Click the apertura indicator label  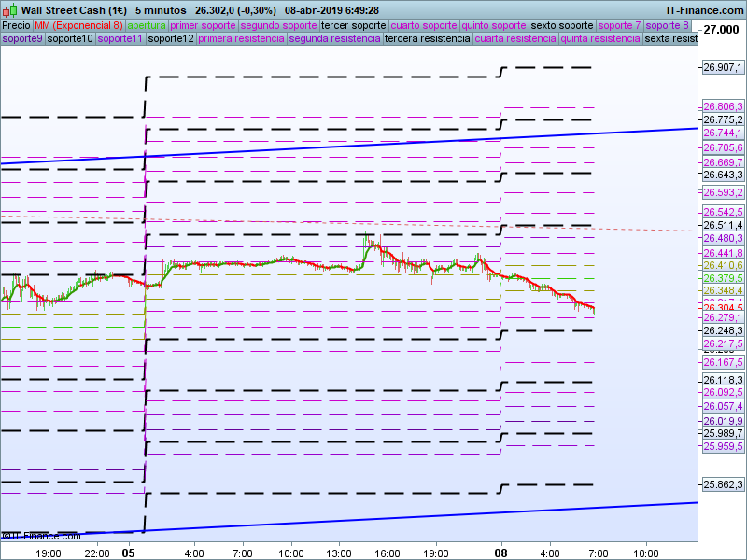click(x=147, y=25)
